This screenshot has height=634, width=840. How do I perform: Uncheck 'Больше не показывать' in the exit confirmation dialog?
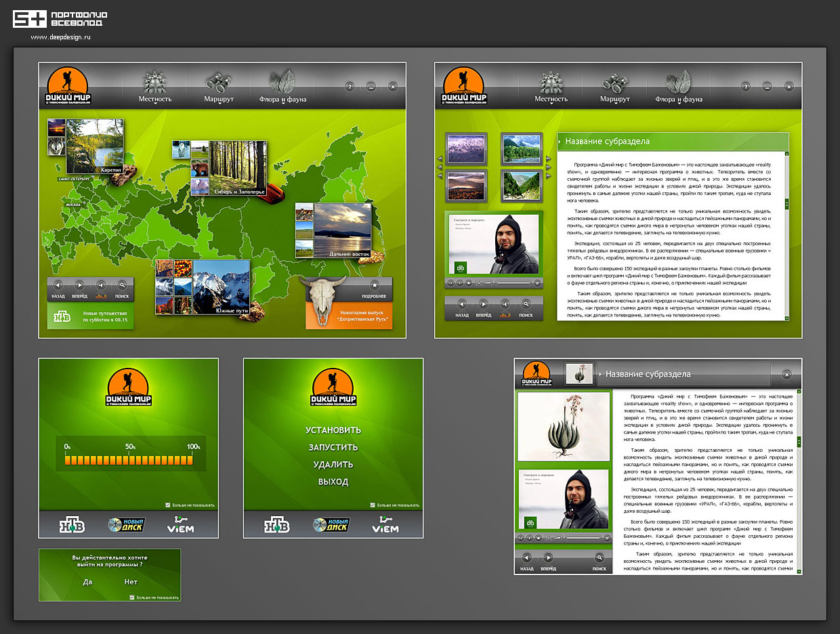point(132,597)
